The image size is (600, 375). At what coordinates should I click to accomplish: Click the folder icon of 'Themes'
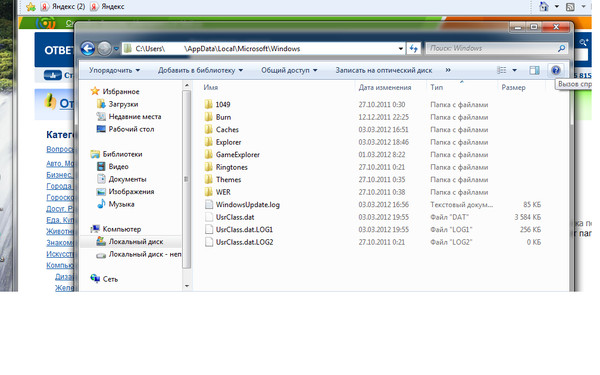[x=209, y=179]
